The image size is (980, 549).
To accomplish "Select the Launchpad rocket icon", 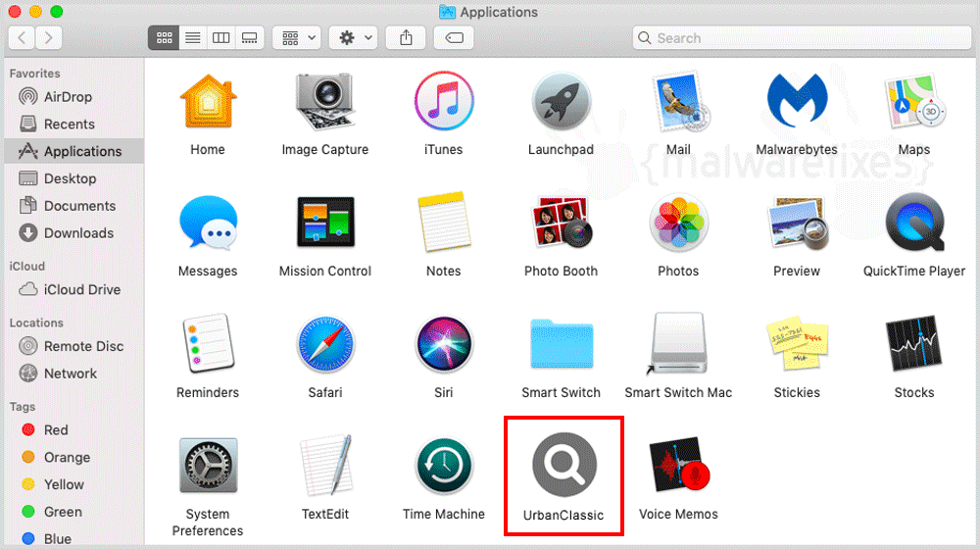I will point(562,101).
